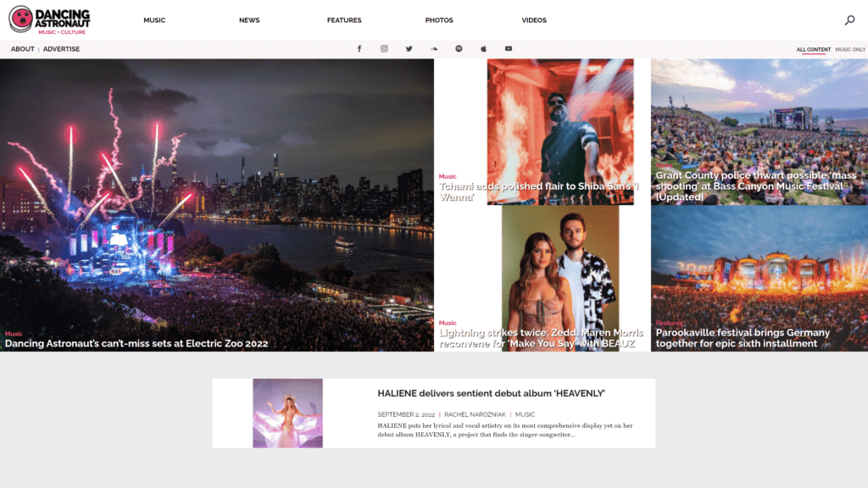Open the Instagram social icon

coord(384,48)
